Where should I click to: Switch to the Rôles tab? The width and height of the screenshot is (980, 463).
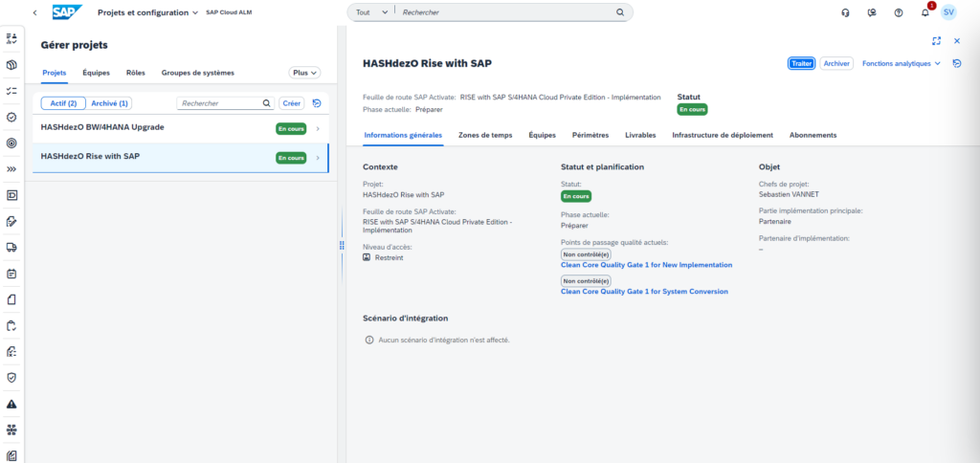pyautogui.click(x=136, y=73)
